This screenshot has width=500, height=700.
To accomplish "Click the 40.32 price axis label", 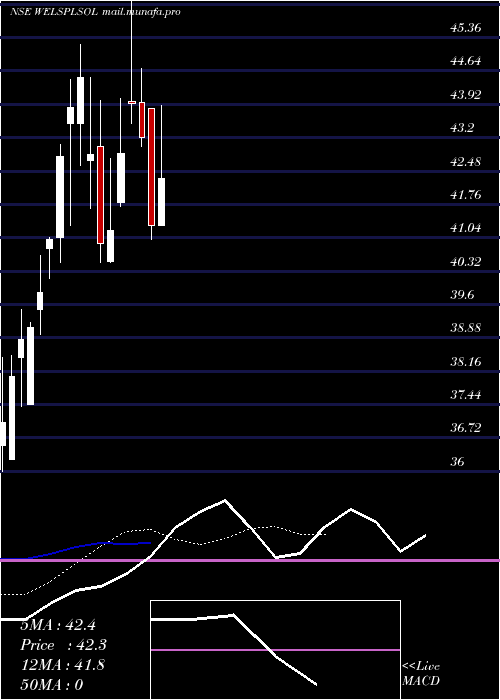I will (x=466, y=261).
